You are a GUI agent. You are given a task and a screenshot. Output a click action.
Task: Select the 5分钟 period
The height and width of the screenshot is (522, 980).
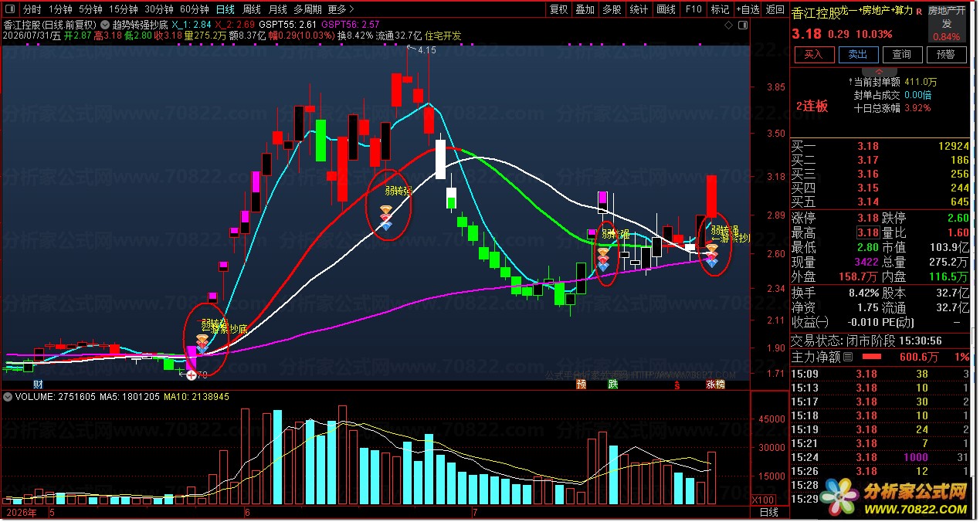coord(90,10)
